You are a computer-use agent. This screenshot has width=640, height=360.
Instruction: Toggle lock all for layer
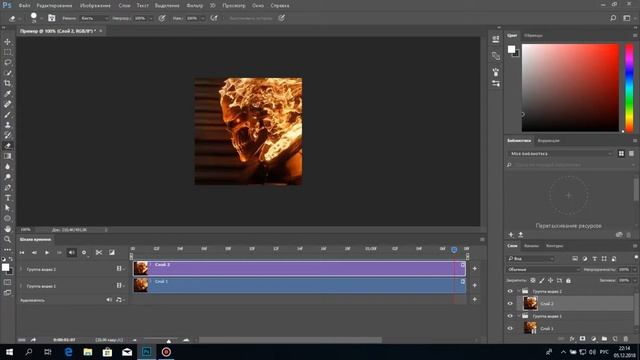568,280
